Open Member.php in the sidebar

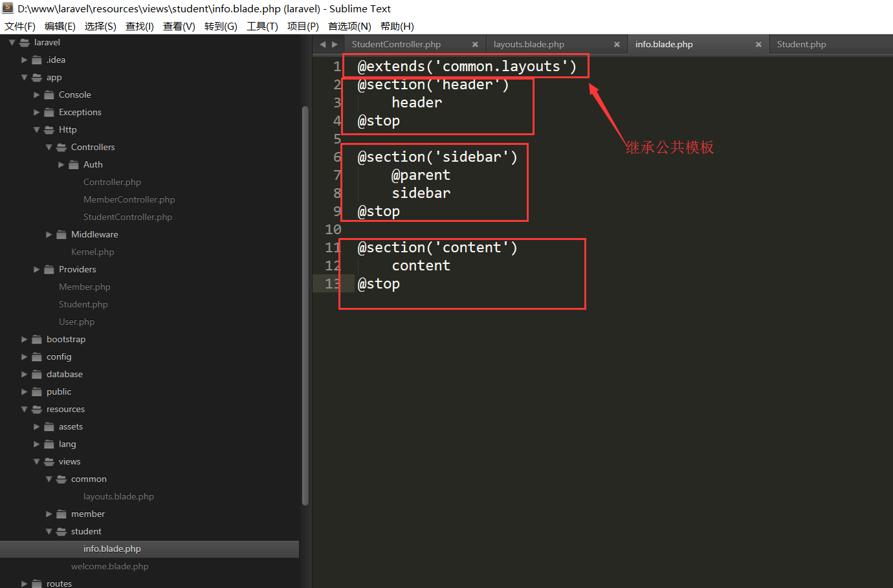[84, 287]
